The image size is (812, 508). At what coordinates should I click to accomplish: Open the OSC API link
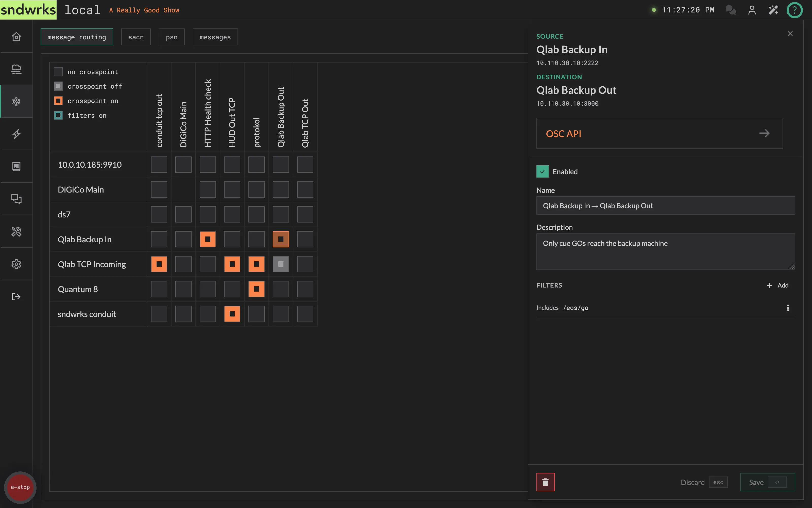pos(659,133)
